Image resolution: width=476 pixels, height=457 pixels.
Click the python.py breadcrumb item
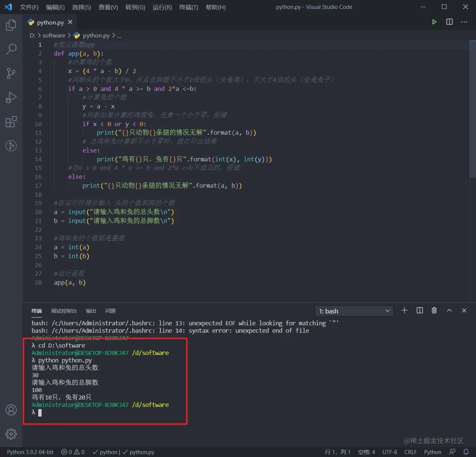[92, 36]
